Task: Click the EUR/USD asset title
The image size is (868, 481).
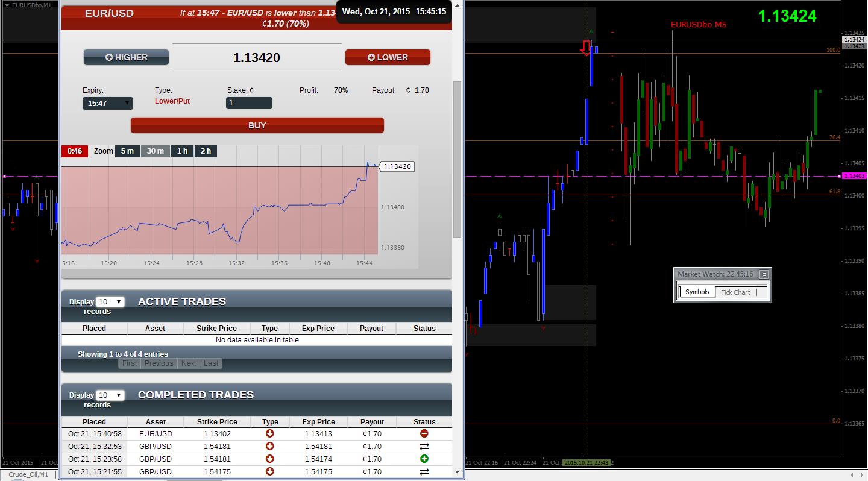Action: [x=109, y=13]
